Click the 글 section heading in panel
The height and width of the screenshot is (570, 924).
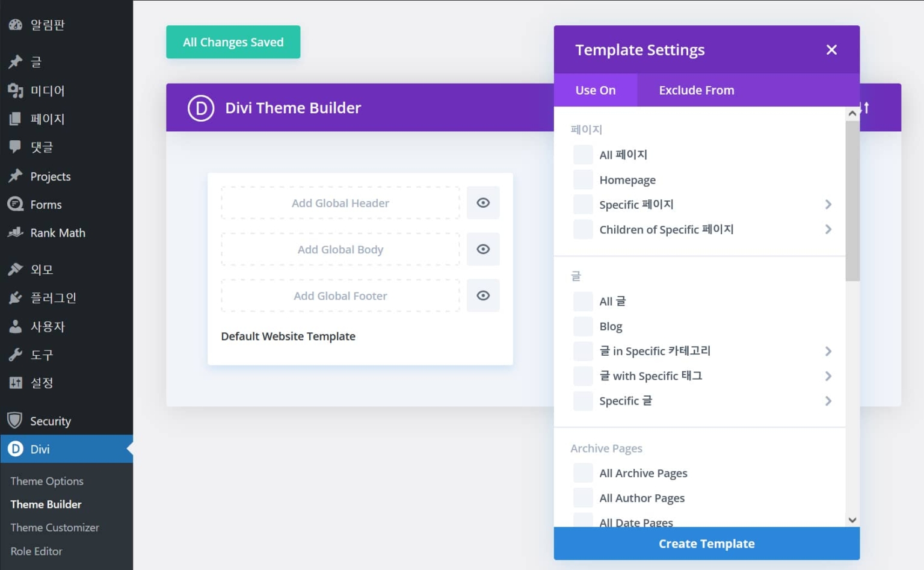tap(576, 276)
